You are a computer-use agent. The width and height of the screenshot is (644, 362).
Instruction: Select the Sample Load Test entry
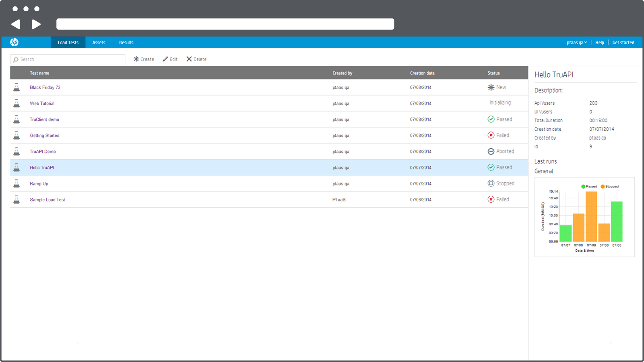pos(47,199)
